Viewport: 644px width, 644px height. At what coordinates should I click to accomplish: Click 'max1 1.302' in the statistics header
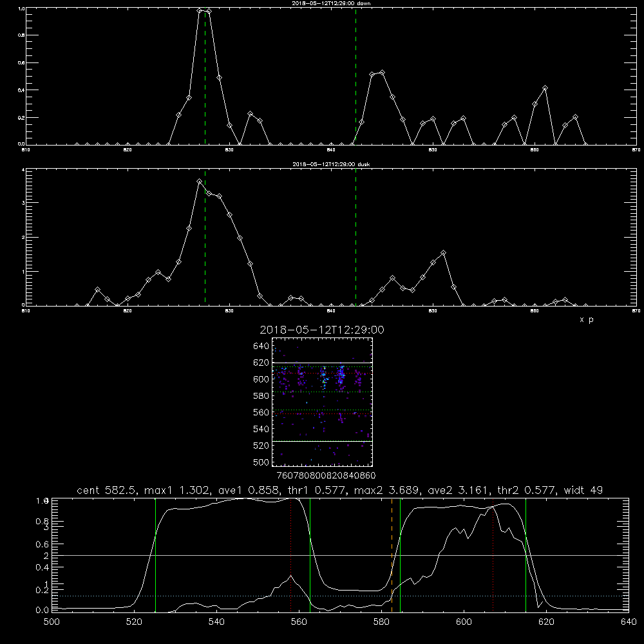178,490
